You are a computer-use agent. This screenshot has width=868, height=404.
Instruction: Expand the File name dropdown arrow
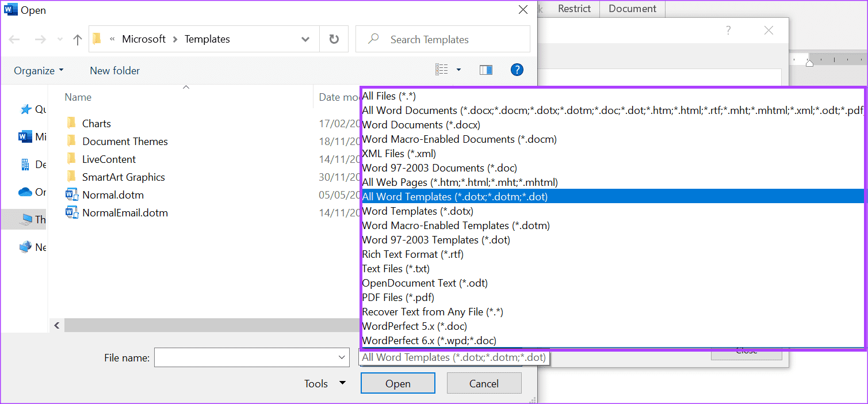tap(342, 357)
